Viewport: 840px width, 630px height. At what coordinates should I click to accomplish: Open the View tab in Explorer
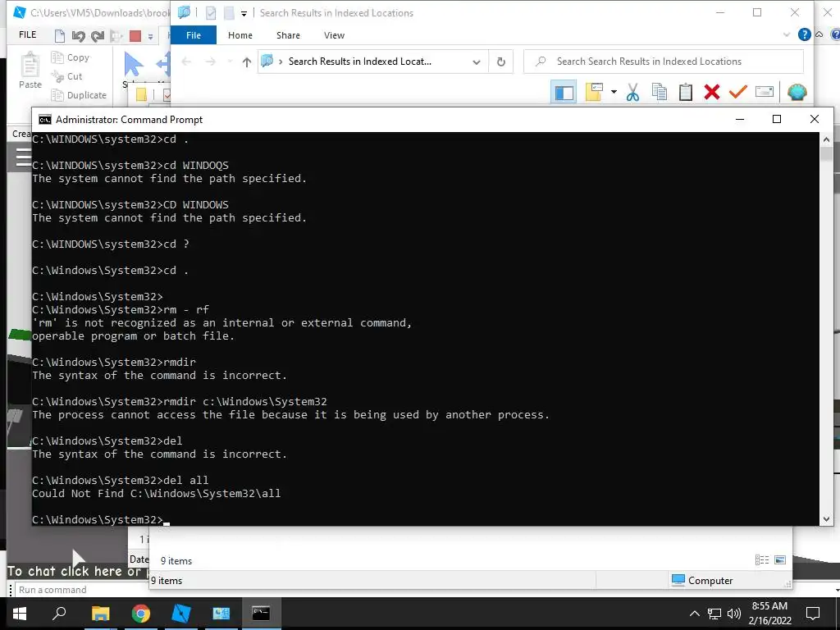tap(335, 35)
